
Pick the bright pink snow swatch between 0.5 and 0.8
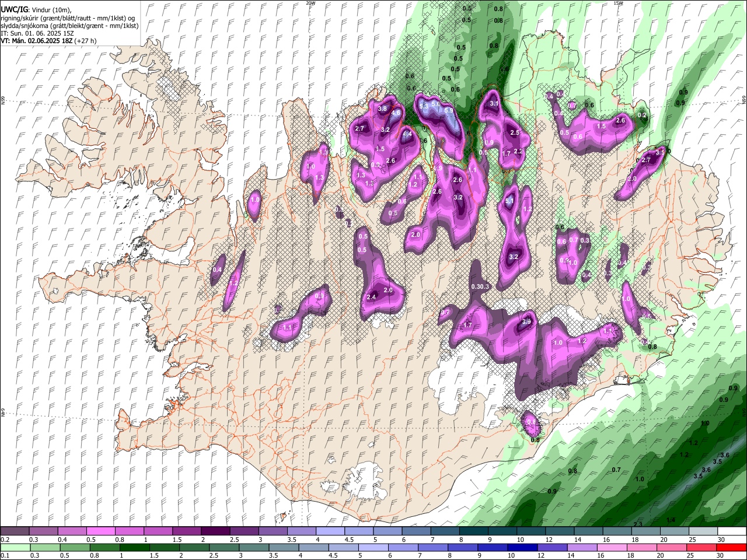102,531
